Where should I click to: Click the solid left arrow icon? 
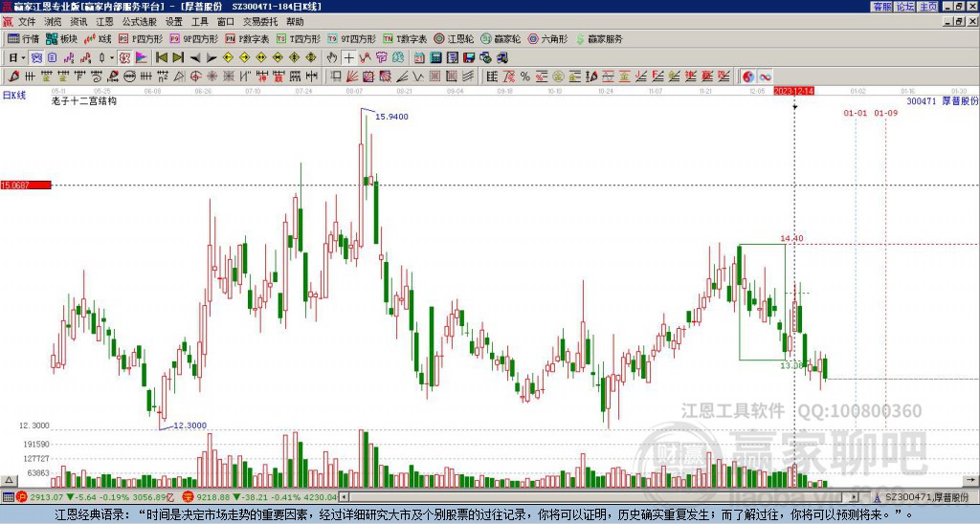[x=195, y=58]
